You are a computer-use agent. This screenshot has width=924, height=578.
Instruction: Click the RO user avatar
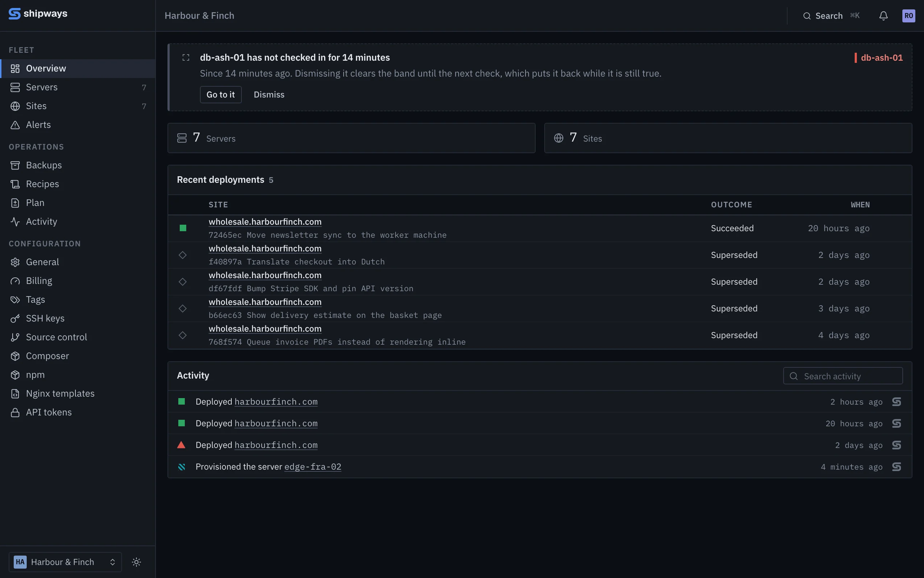pyautogui.click(x=908, y=16)
